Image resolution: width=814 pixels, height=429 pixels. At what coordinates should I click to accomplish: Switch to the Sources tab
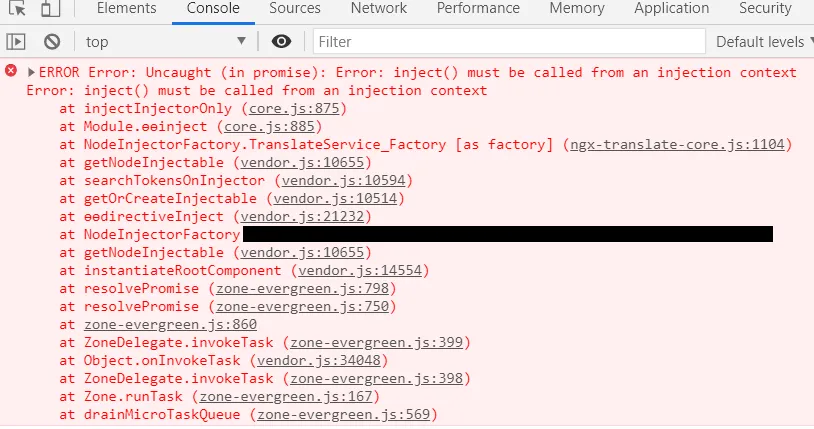294,8
